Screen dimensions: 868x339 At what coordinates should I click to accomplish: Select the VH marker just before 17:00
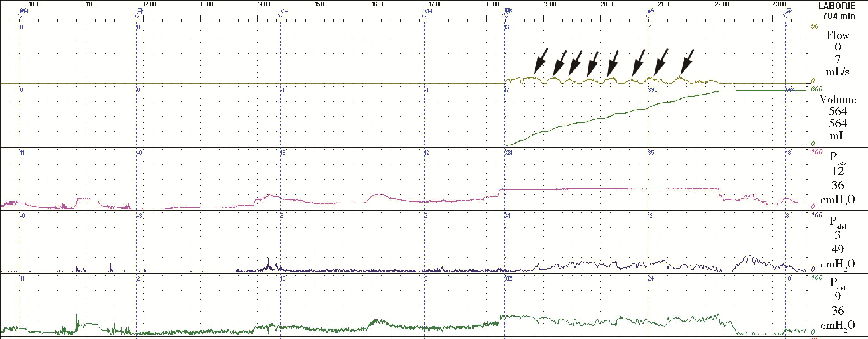click(428, 11)
